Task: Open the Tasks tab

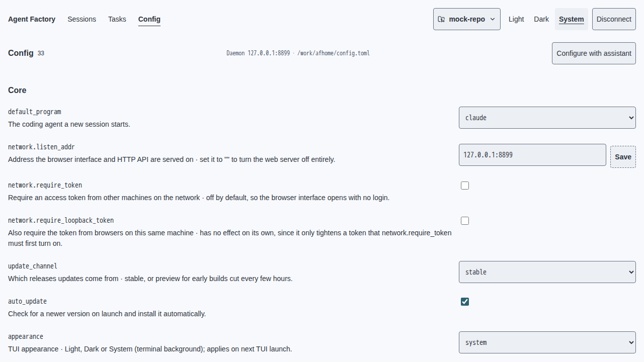Action: click(117, 19)
